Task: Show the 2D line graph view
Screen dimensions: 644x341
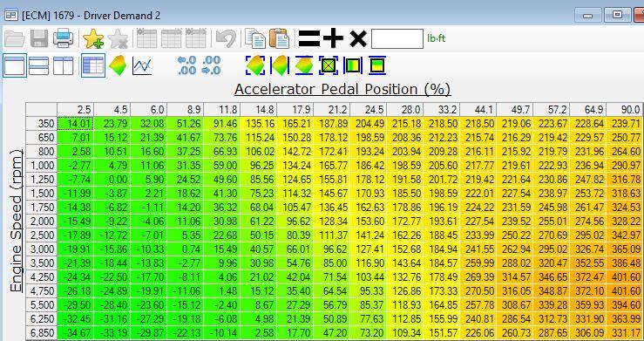Action: [142, 65]
